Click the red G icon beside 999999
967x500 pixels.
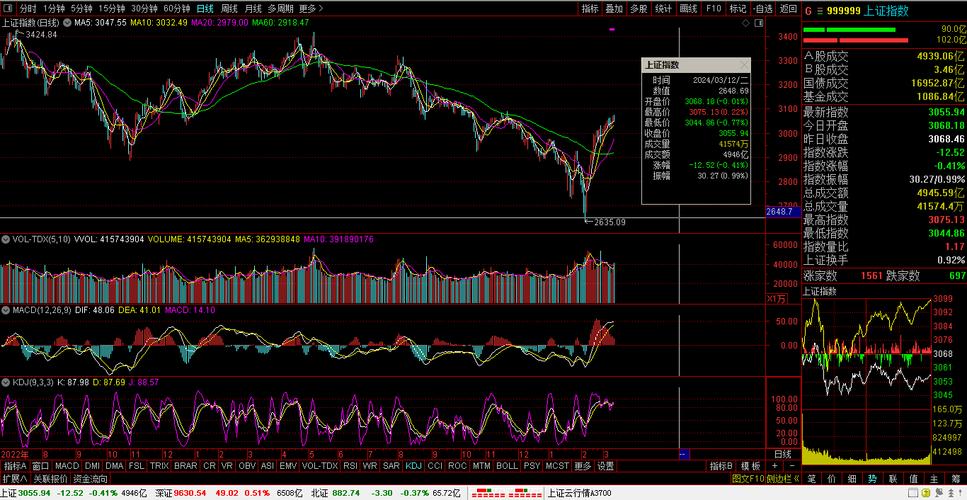click(808, 10)
